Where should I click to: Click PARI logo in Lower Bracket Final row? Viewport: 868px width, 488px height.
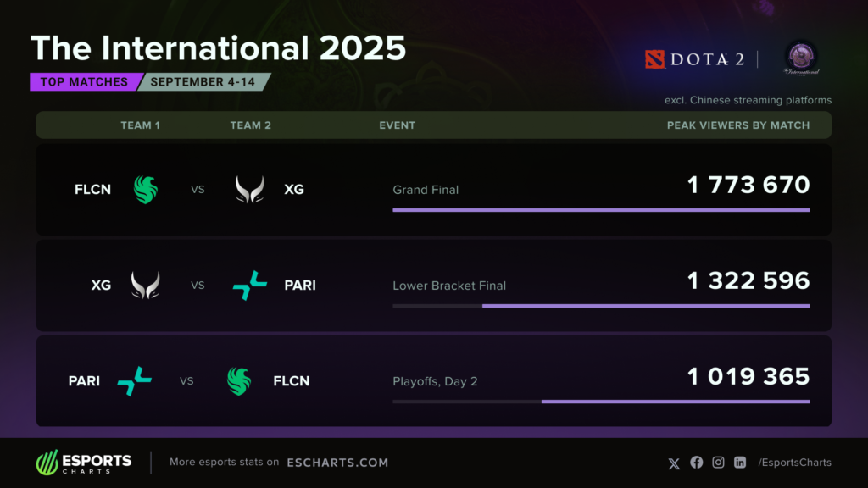coord(250,286)
